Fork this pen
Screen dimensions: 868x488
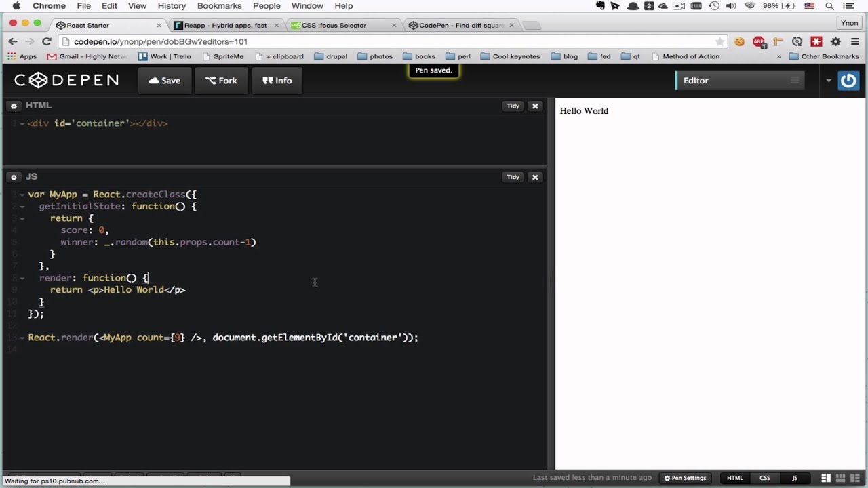(221, 81)
